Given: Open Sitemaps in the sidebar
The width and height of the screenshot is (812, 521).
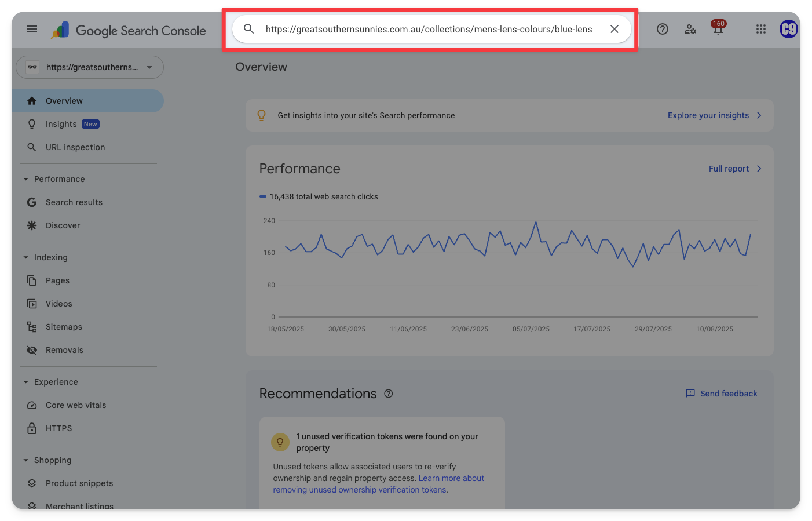Looking at the screenshot, I should 64,327.
